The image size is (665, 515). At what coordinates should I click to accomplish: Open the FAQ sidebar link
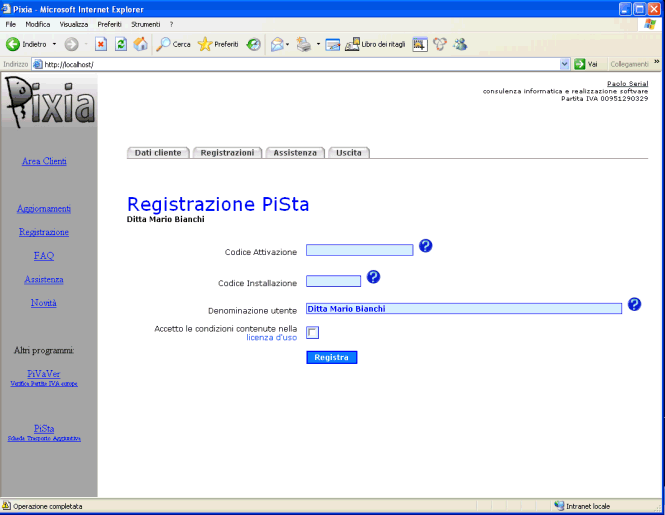click(44, 256)
